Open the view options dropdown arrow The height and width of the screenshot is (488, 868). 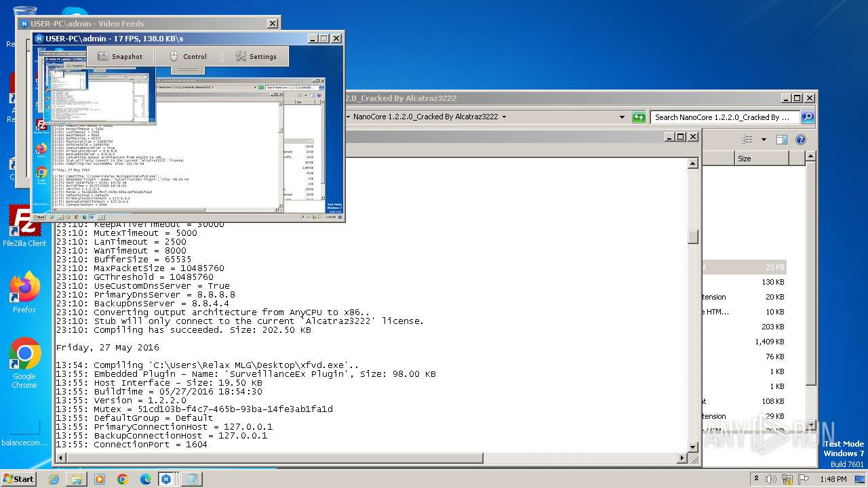click(764, 140)
